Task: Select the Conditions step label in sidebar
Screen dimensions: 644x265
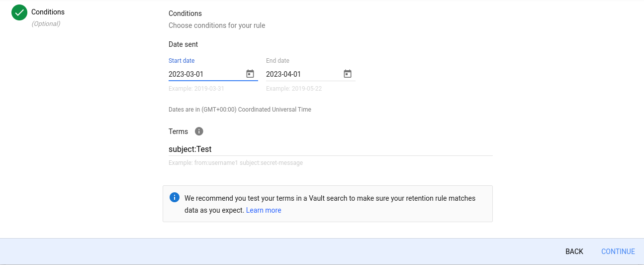Action: [48, 12]
